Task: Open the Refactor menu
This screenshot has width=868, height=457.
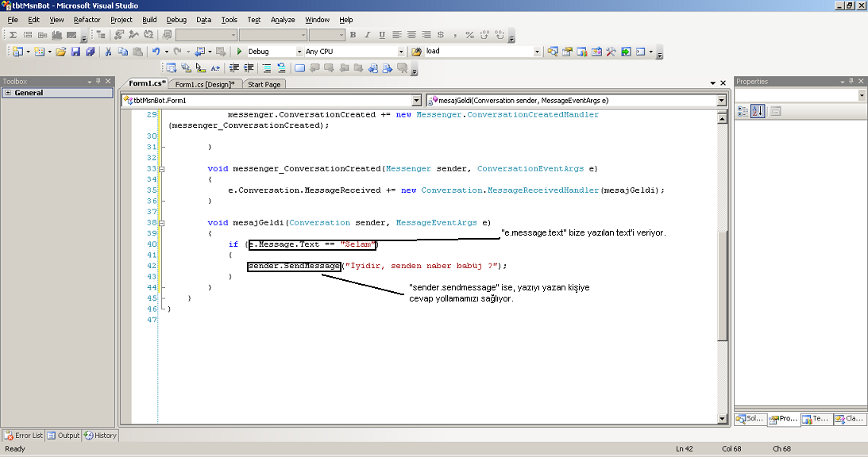Action: click(87, 20)
